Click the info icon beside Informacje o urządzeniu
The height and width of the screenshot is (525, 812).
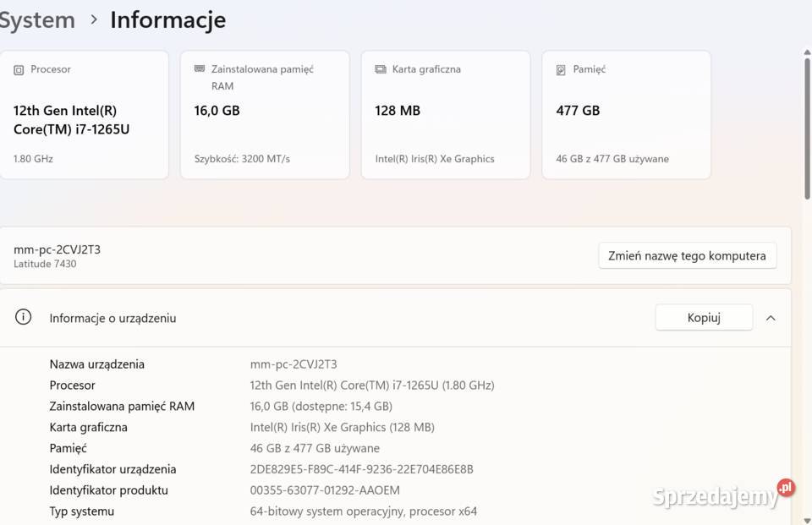(x=24, y=317)
